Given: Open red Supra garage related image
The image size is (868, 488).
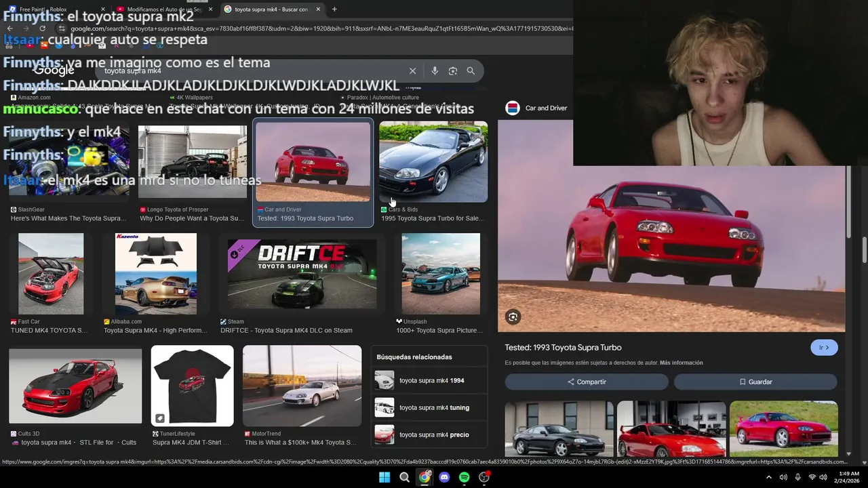Looking at the screenshot, I should tap(671, 429).
